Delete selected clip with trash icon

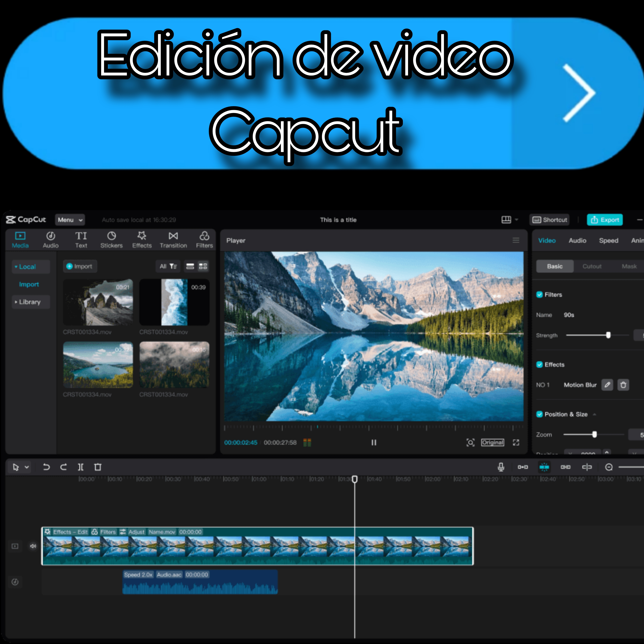[x=98, y=467]
